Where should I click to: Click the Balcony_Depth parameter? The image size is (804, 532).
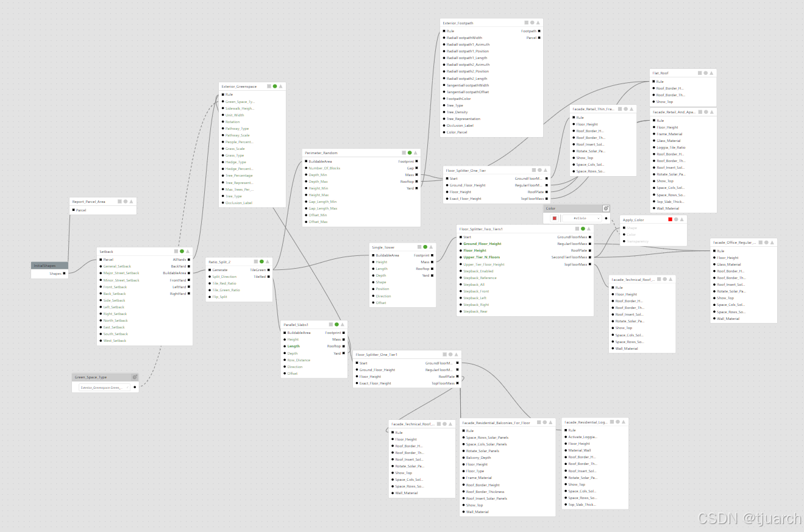point(478,458)
